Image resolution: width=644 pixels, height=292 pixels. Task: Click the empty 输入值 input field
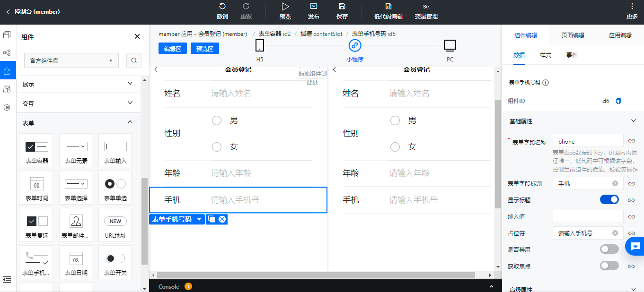(588, 216)
